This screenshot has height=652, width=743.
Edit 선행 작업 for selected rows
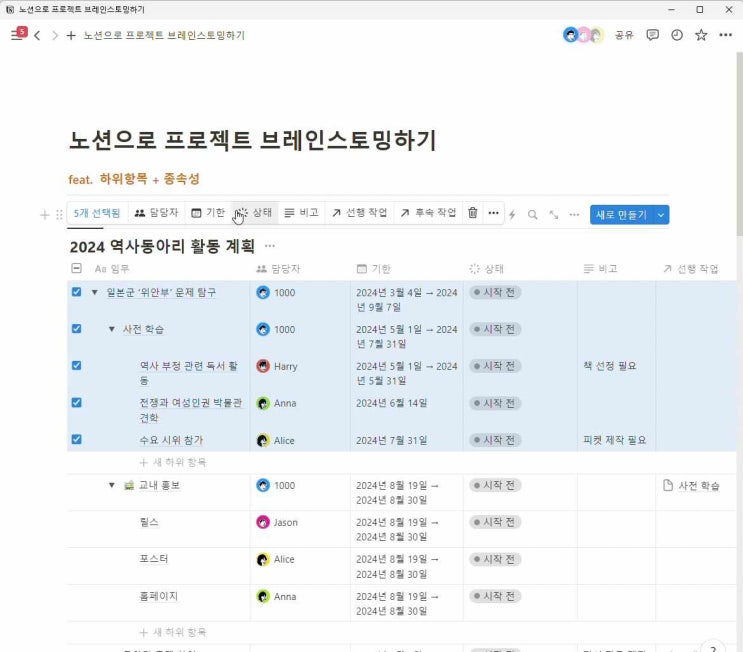coord(360,213)
